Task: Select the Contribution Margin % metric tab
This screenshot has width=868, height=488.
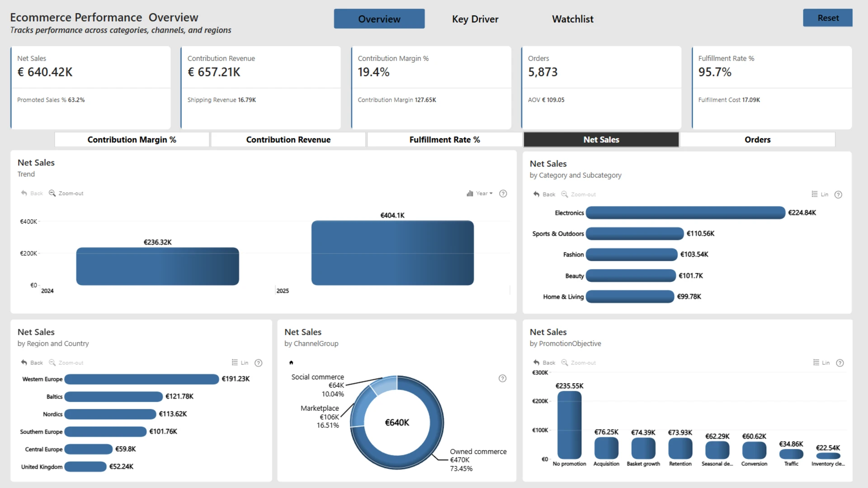Action: click(132, 140)
